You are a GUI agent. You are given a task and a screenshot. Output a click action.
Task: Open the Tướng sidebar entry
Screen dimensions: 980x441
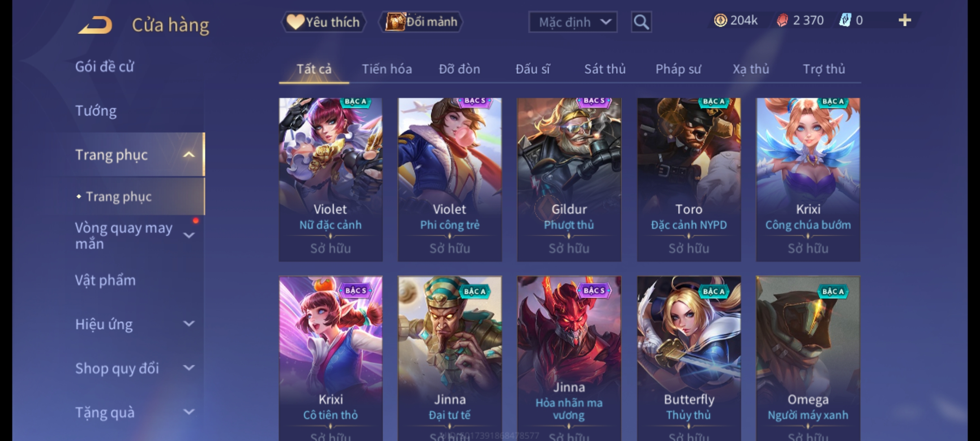pos(96,111)
